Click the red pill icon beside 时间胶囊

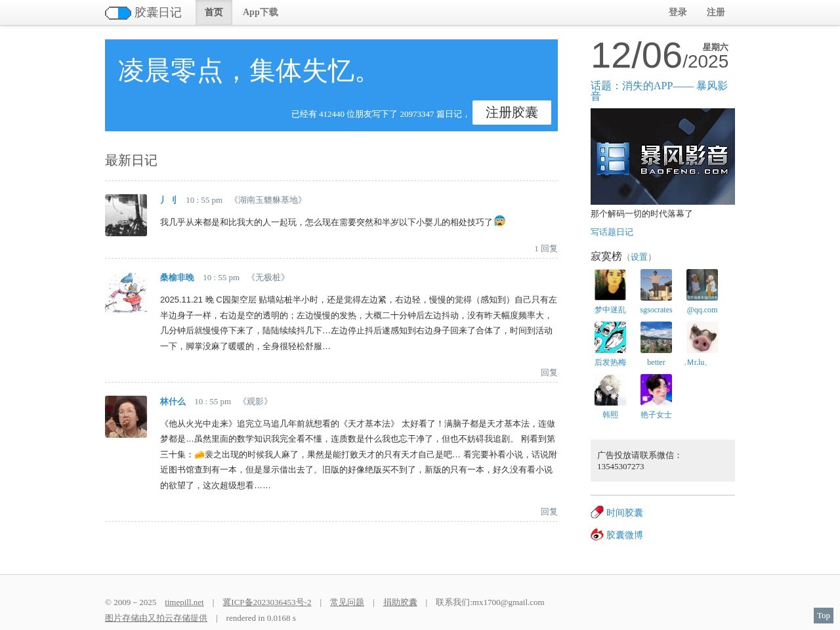pos(597,513)
